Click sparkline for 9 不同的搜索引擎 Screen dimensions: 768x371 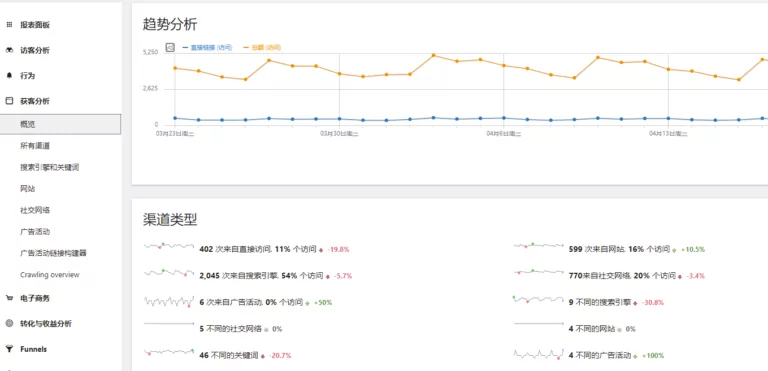539,299
